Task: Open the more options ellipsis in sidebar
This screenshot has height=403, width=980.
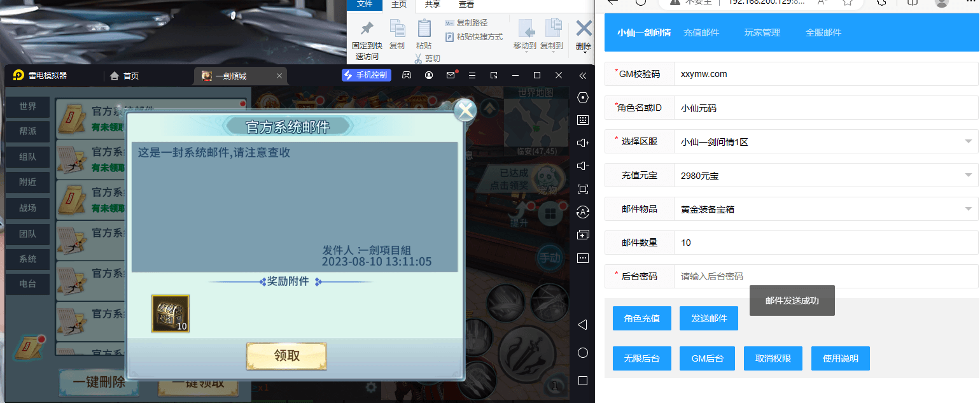Action: [582, 258]
